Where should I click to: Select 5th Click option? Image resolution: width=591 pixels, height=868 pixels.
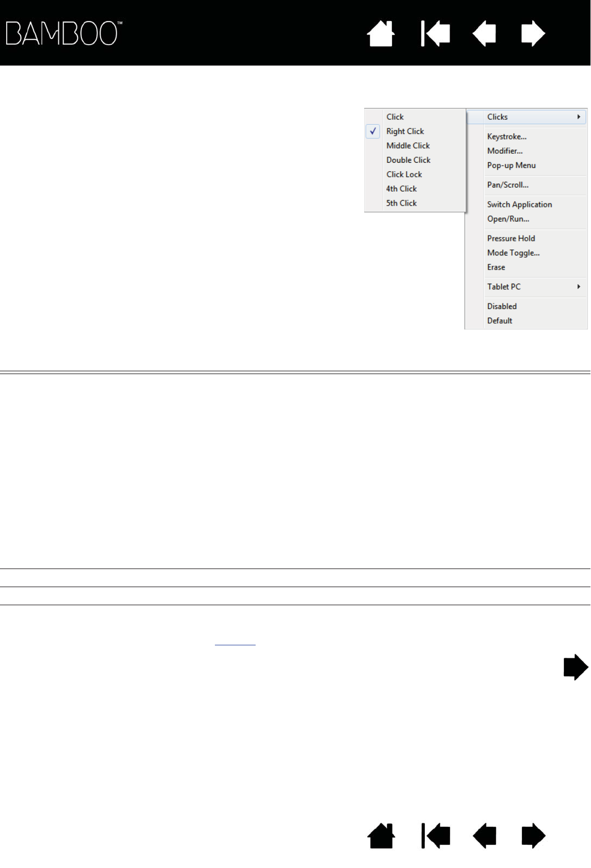click(x=415, y=203)
